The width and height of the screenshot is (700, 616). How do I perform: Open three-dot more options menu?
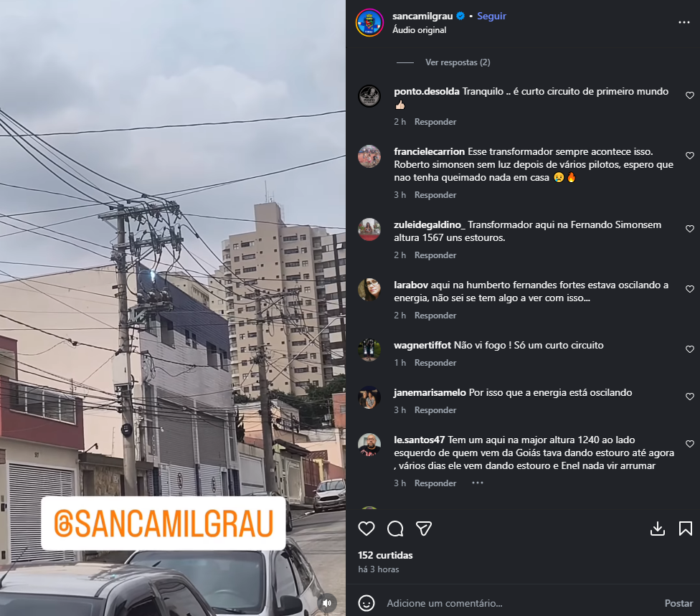[684, 22]
